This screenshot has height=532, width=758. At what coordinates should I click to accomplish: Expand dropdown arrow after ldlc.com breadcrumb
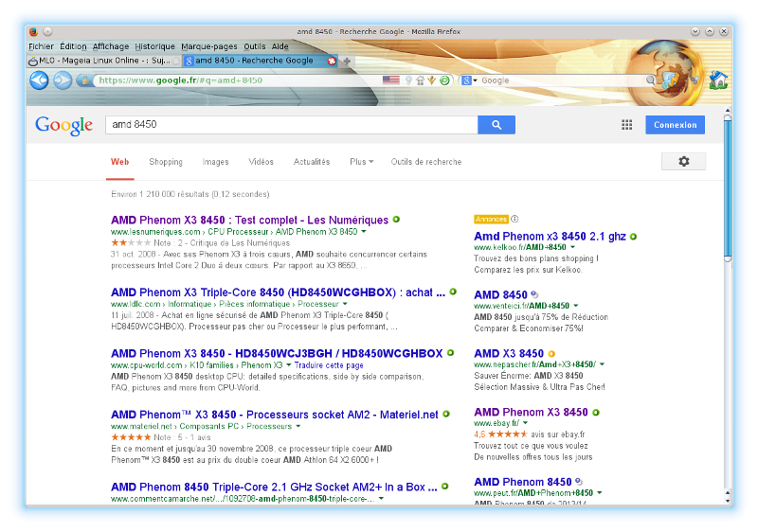click(345, 304)
